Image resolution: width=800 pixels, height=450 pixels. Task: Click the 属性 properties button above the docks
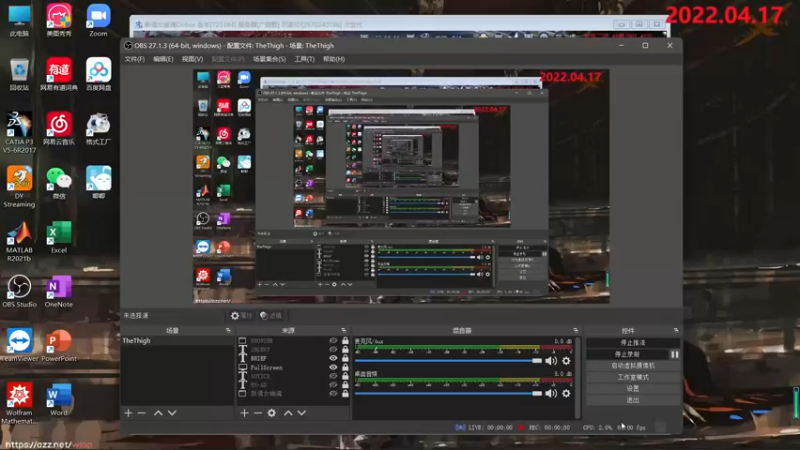tap(242, 316)
